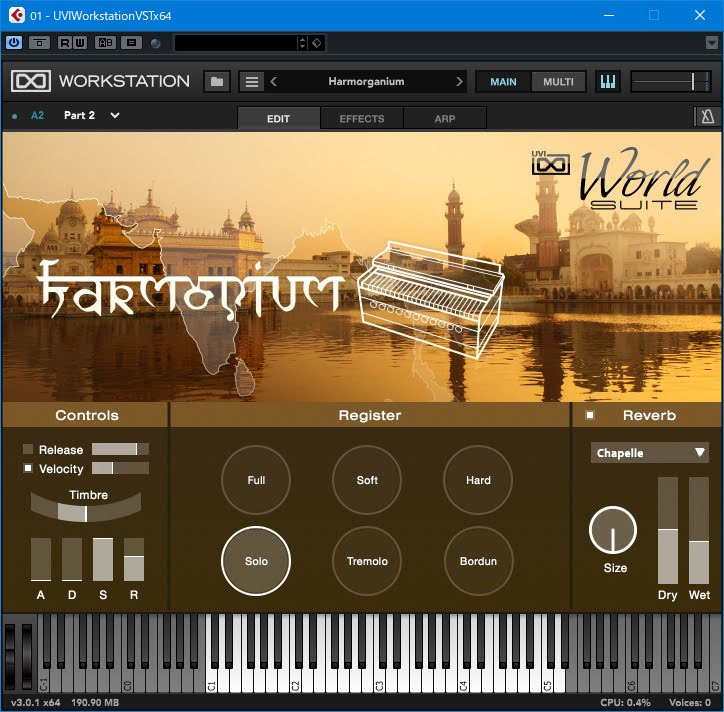Click the Release R envelope slider
The width and height of the screenshot is (724, 712).
134,559
